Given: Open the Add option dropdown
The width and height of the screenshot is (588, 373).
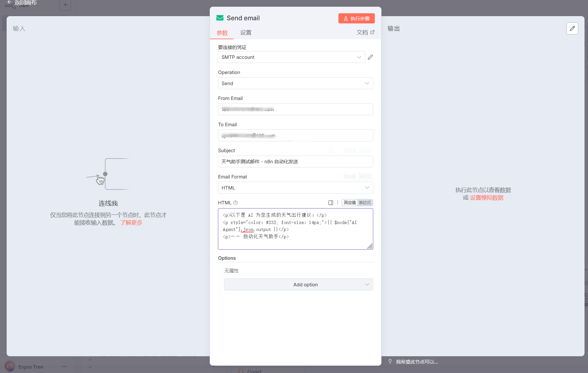Looking at the screenshot, I should (298, 285).
